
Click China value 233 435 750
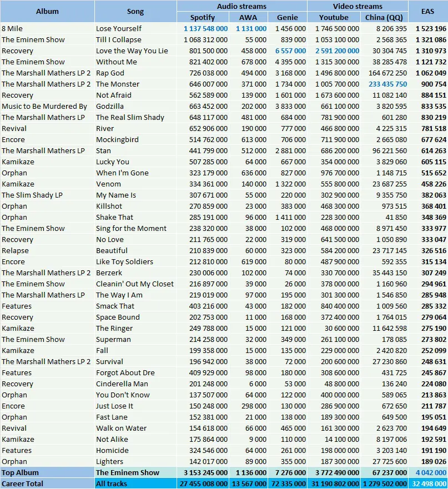[388, 84]
